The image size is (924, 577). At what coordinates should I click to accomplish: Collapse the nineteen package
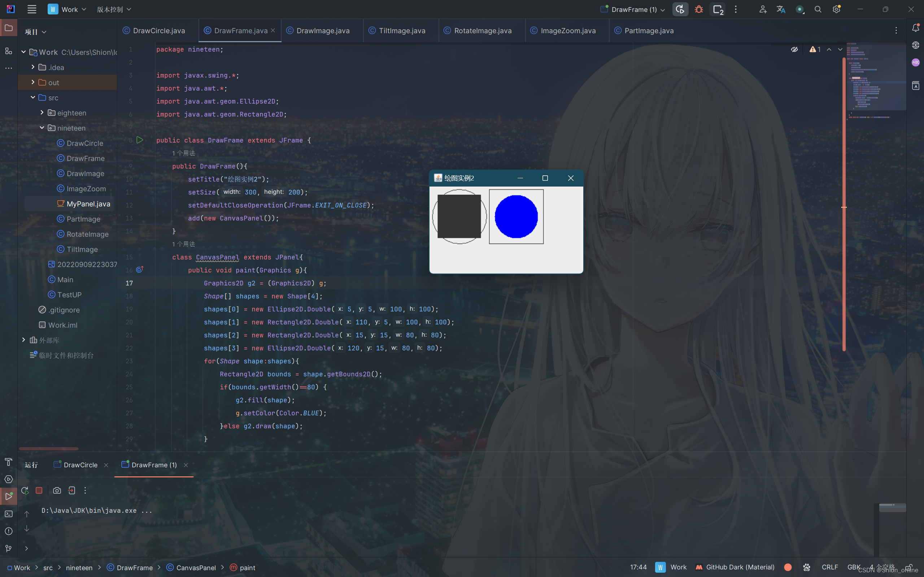pos(42,128)
